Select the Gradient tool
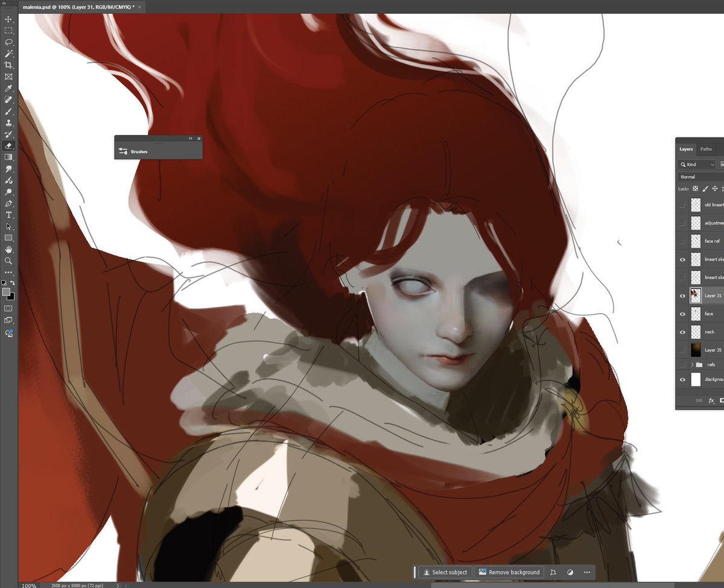Viewport: 724px width, 588px height. [8, 157]
